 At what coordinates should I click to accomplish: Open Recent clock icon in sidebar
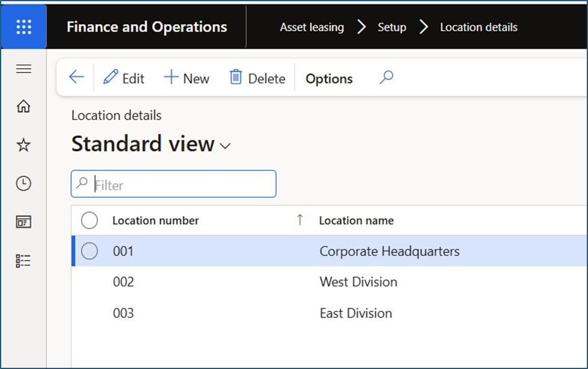[x=23, y=184]
